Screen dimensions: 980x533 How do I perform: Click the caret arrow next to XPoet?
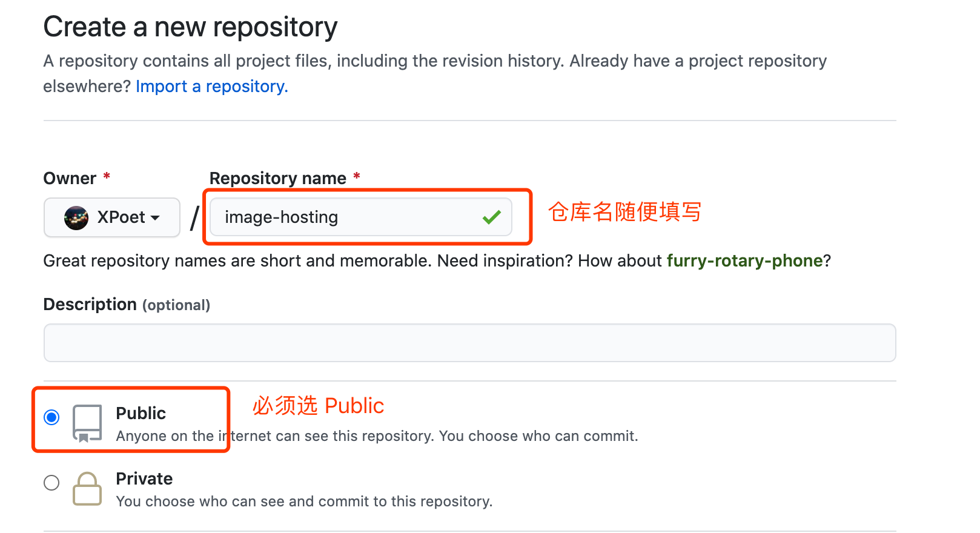click(x=155, y=218)
